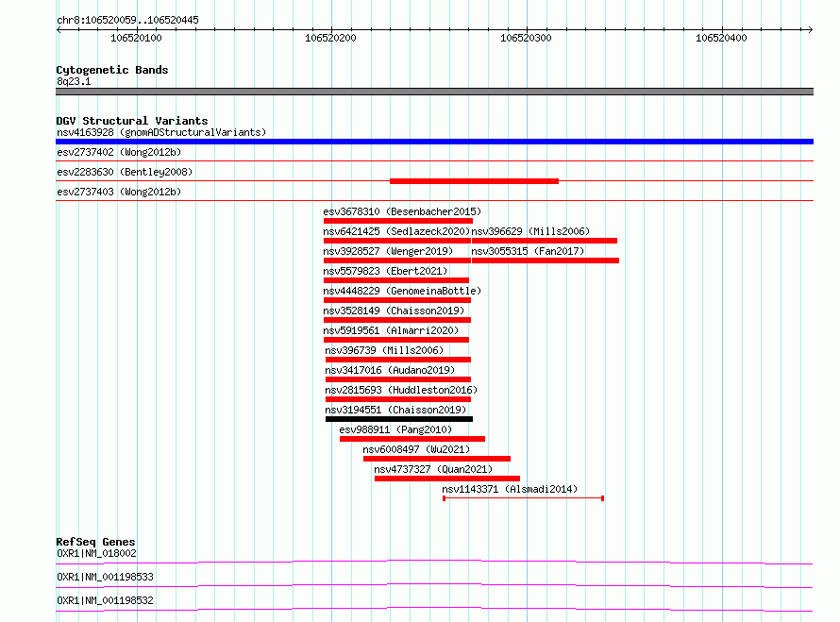The height and width of the screenshot is (622, 840).
Task: Click ruler position 106520400
Action: pyautogui.click(x=721, y=38)
